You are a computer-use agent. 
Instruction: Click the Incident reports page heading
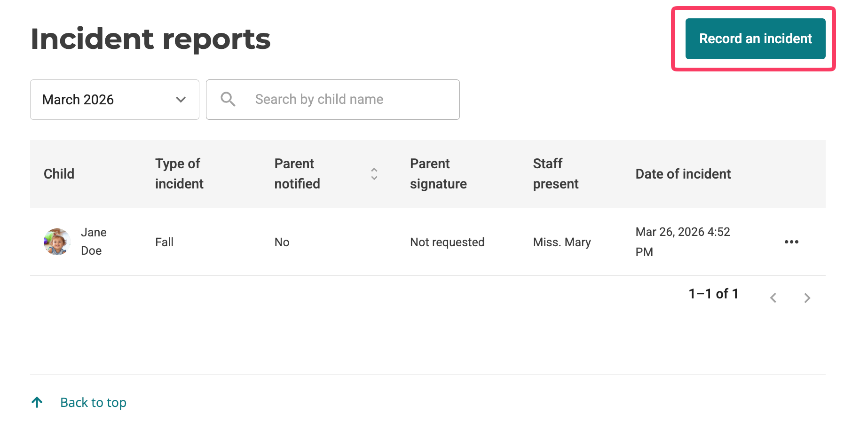[x=150, y=39]
